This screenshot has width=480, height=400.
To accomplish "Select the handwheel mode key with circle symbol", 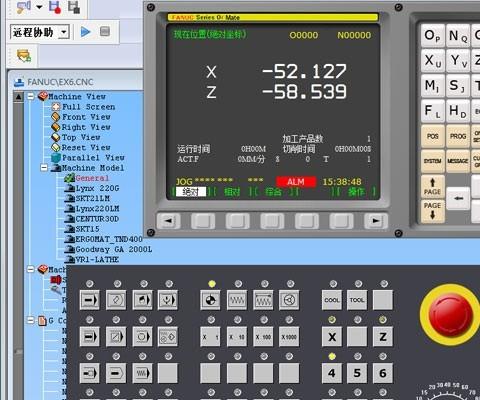I will coord(289,300).
